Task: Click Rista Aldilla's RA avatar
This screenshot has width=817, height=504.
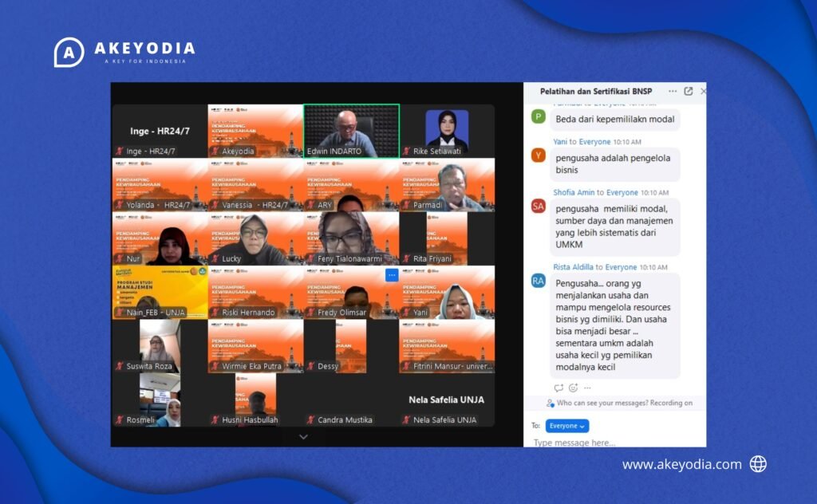Action: (x=539, y=282)
